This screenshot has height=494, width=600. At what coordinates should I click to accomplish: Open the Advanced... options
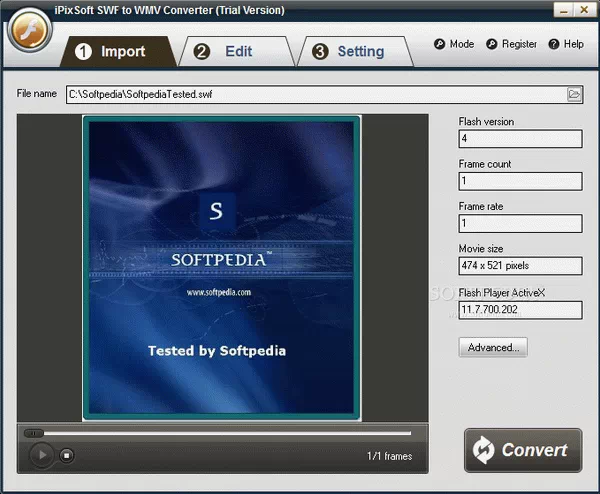click(x=492, y=347)
